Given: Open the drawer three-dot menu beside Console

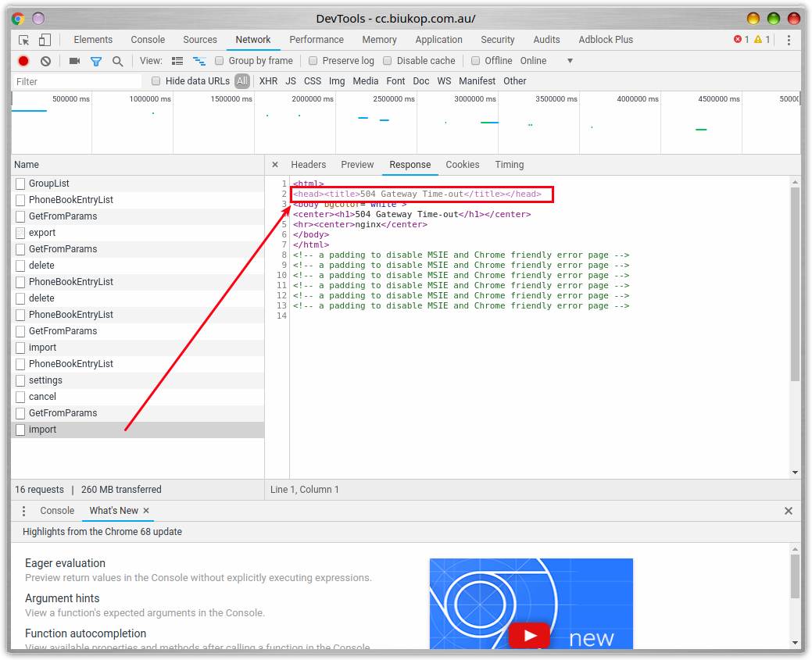Looking at the screenshot, I should click(23, 511).
